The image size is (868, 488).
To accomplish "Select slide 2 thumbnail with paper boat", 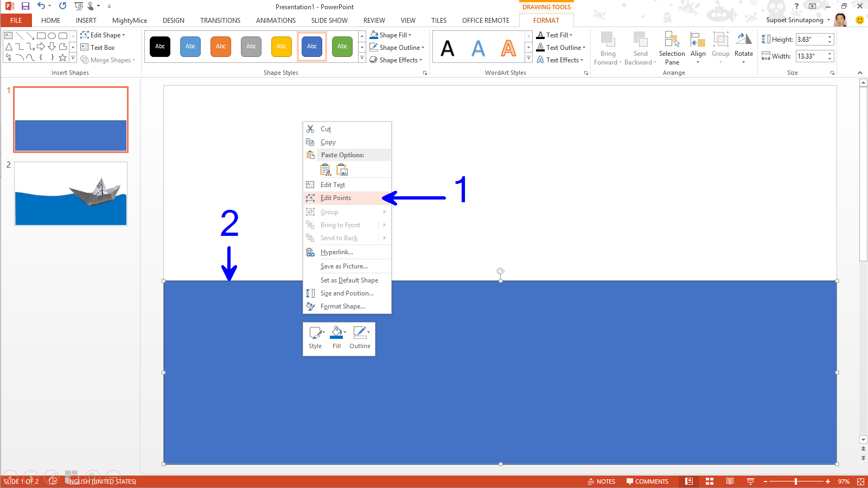I will (71, 194).
